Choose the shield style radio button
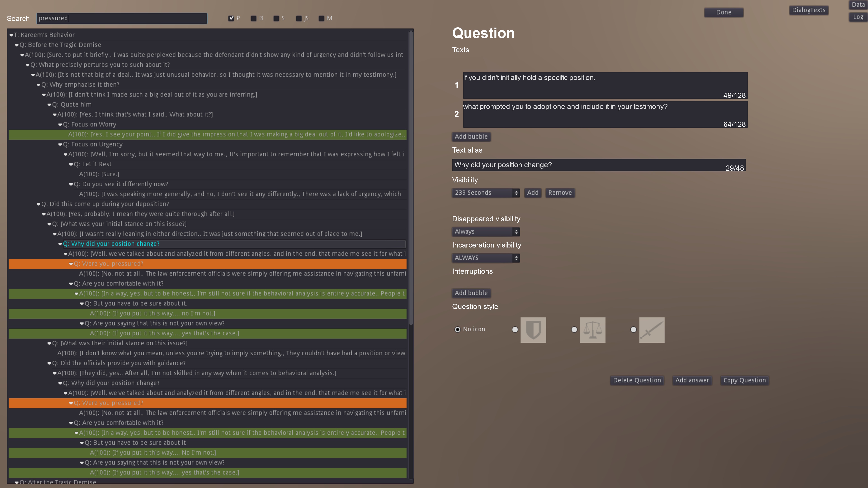 pyautogui.click(x=515, y=329)
